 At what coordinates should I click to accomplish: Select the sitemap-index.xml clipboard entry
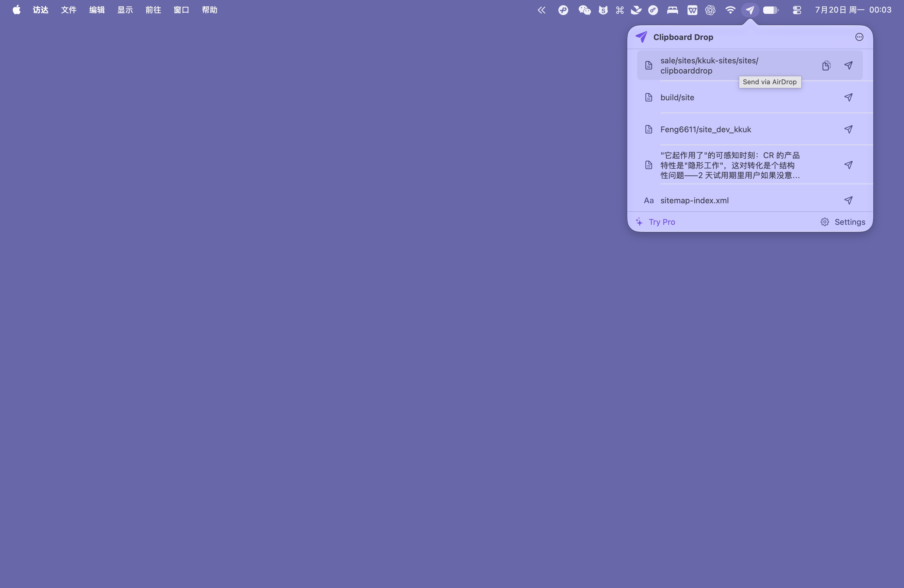[x=750, y=200]
